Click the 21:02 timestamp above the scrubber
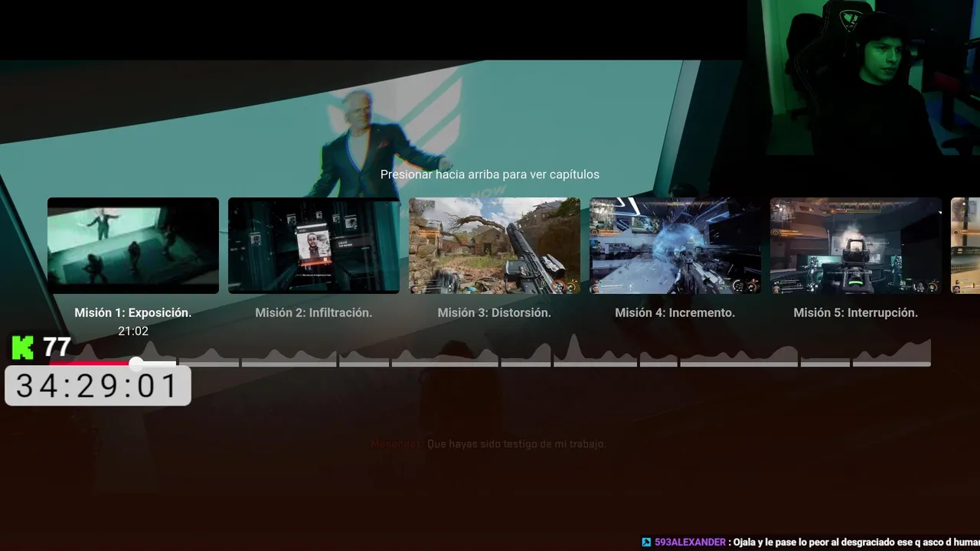The image size is (980, 551). pyautogui.click(x=133, y=331)
